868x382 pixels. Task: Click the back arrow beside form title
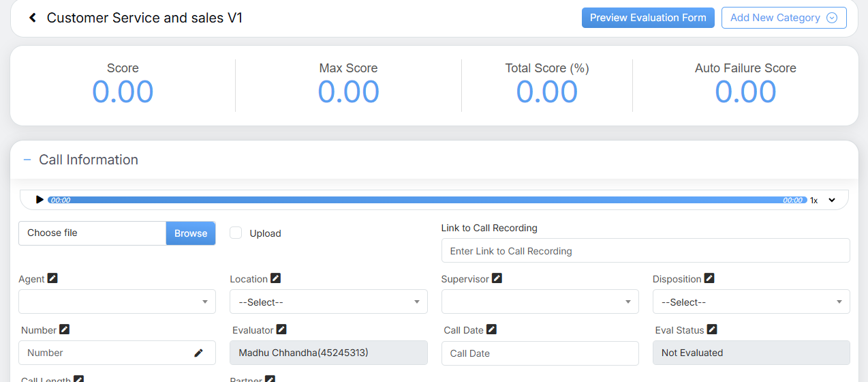click(32, 18)
